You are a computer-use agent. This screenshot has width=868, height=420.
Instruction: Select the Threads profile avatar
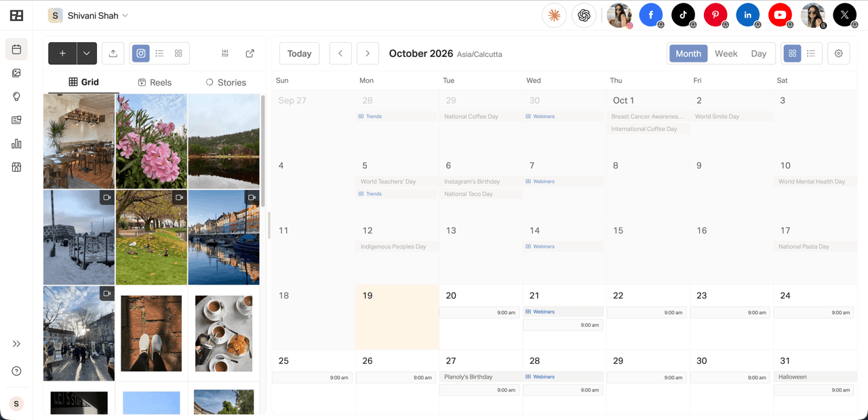813,15
